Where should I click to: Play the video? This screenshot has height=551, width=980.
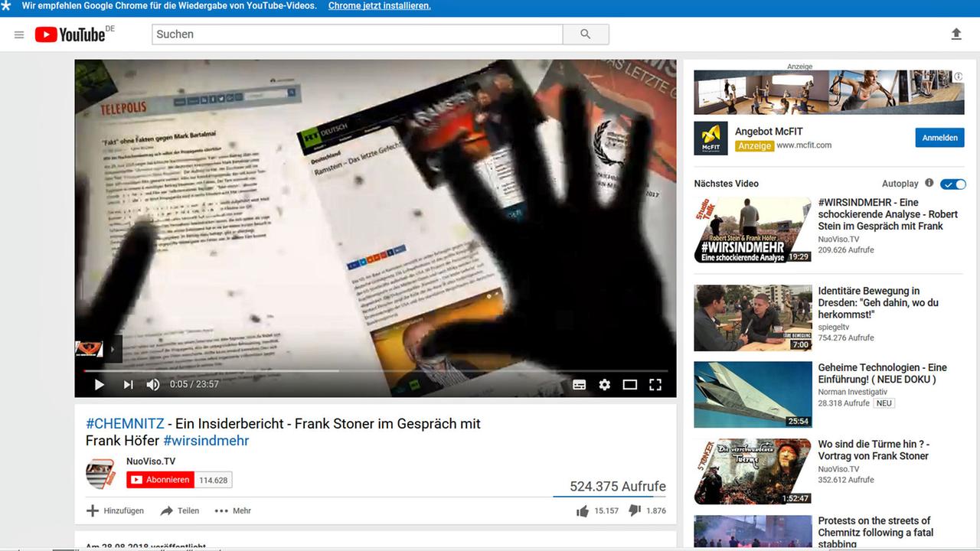pos(99,384)
